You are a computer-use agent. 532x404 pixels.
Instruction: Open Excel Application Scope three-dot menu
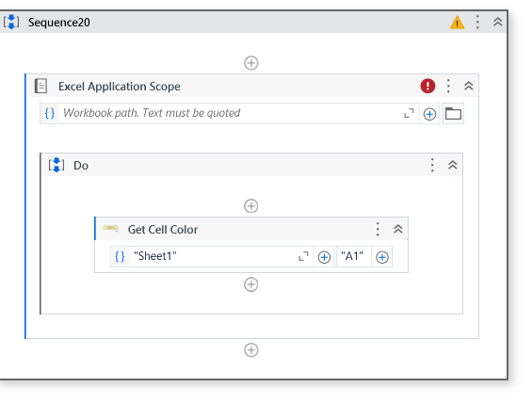click(448, 86)
